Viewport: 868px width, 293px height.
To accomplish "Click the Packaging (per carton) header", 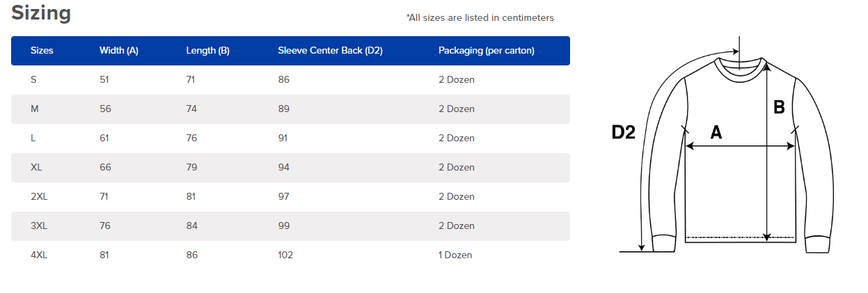I will click(487, 51).
